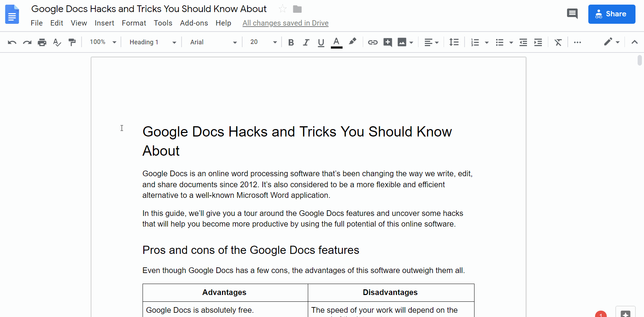
Task: Click All changes saved in Drive link
Action: (285, 23)
